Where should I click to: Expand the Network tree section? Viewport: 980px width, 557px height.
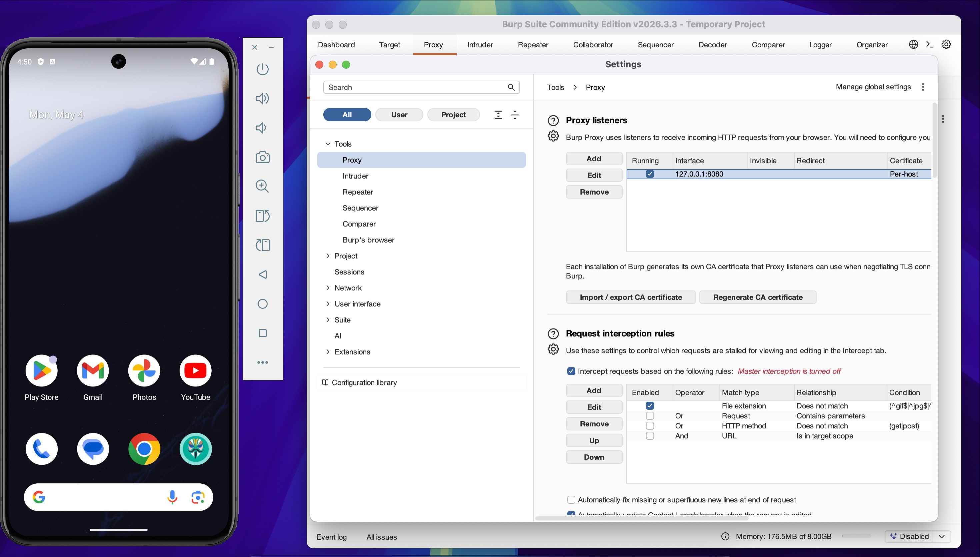click(x=328, y=288)
